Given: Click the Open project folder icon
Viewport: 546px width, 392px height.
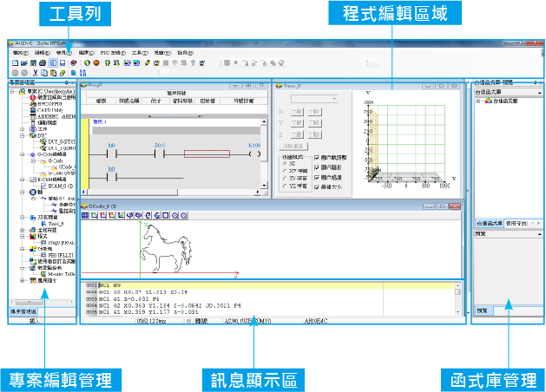Looking at the screenshot, I should pos(23,63).
